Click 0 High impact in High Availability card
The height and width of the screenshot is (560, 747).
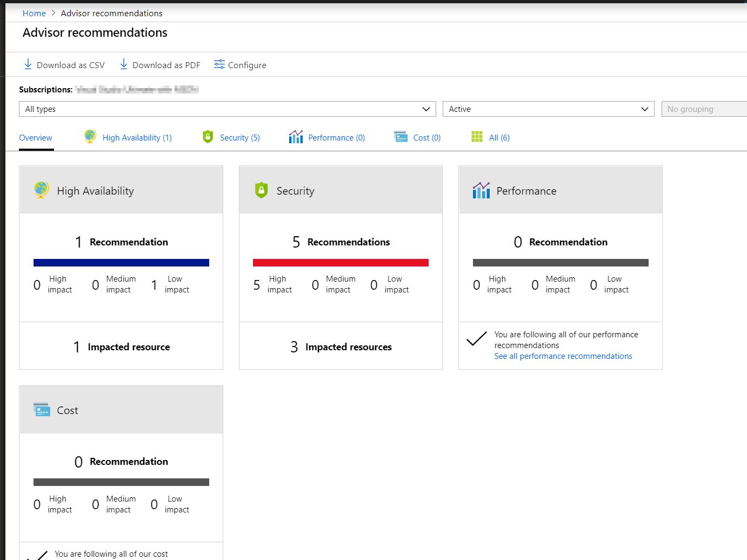click(x=52, y=284)
